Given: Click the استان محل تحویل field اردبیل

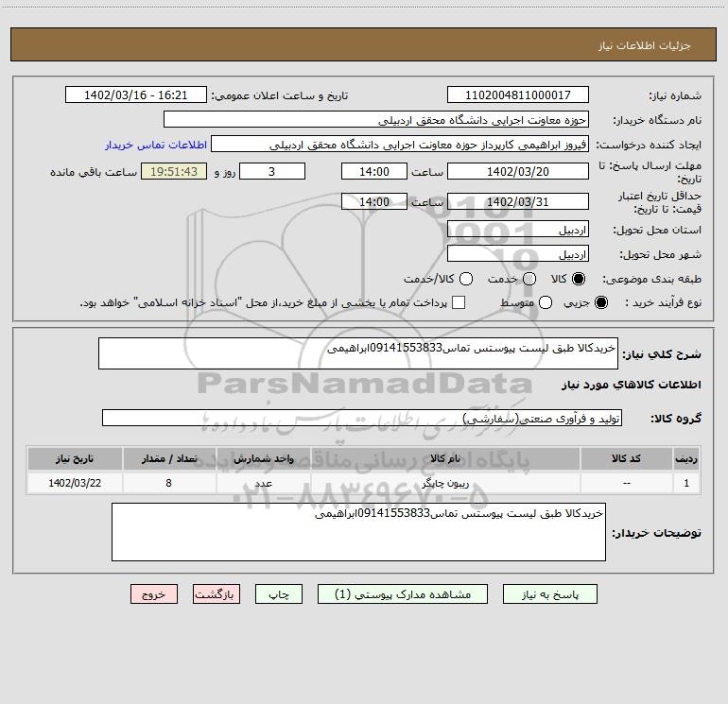Looking at the screenshot, I should click(518, 230).
